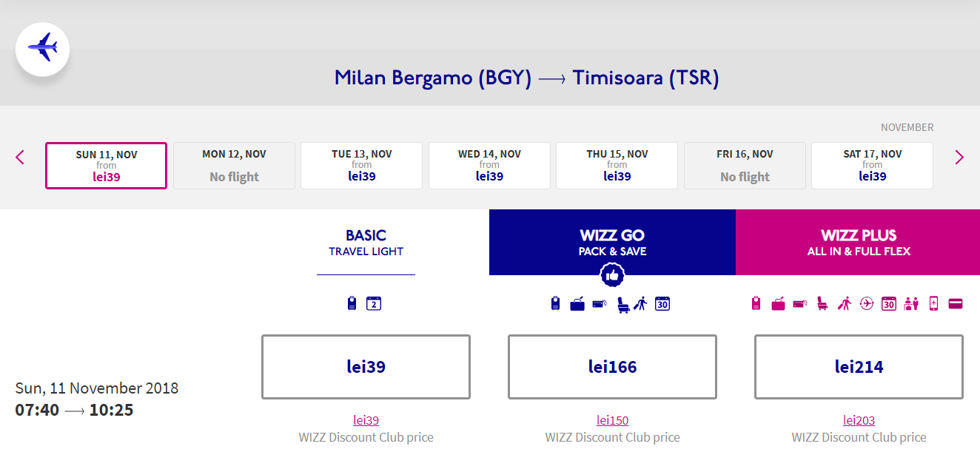Click the airplane icon in the round badge
This screenshot has height=469, width=980.
(42, 47)
